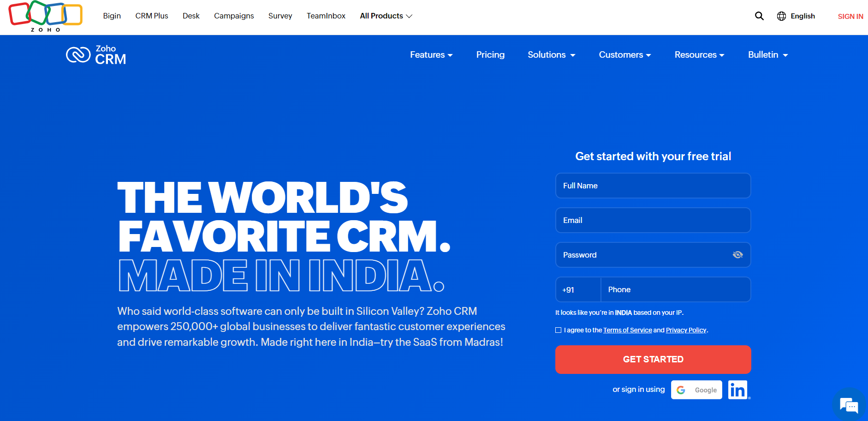Open Desk in the top bar
Viewport: 868px width, 421px height.
[x=191, y=16]
